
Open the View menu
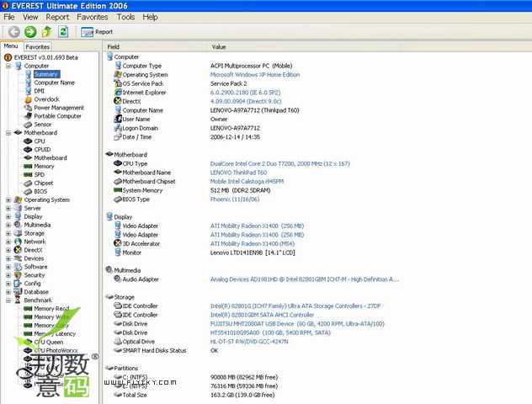click(x=30, y=17)
